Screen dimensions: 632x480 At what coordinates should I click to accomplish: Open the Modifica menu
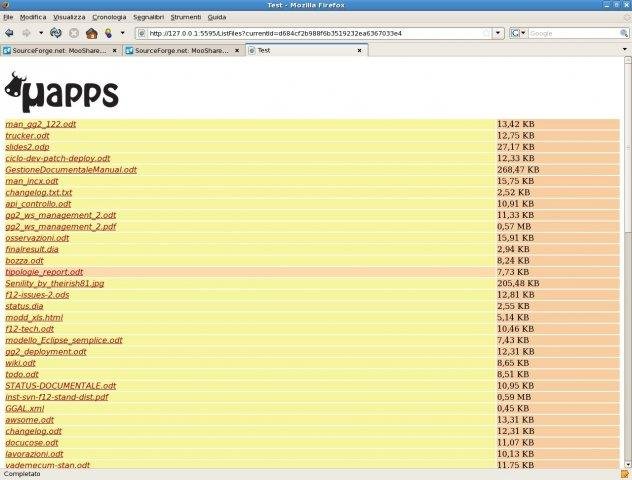click(33, 17)
